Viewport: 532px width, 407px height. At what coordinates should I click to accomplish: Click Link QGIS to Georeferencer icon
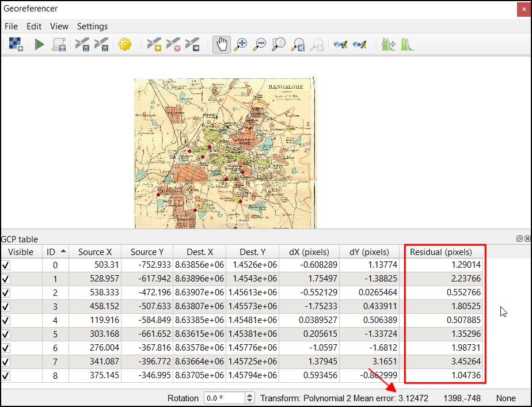359,44
